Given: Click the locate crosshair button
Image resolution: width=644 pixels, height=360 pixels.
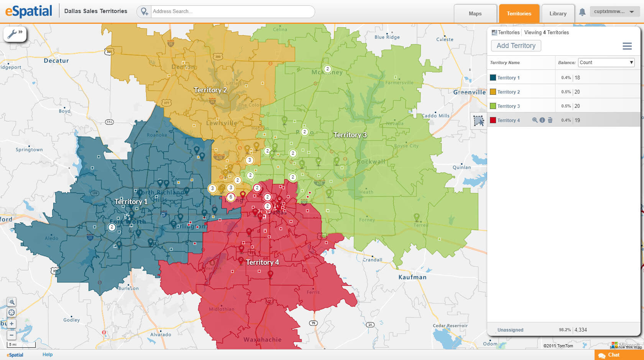Looking at the screenshot, I should pos(11,312).
